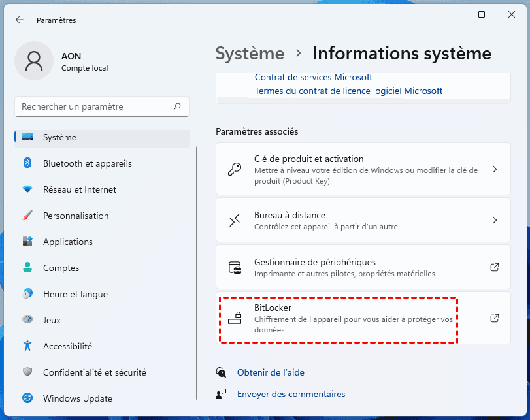The height and width of the screenshot is (420, 530).
Task: Open Contrat de services Microsoft link
Action: 314,77
